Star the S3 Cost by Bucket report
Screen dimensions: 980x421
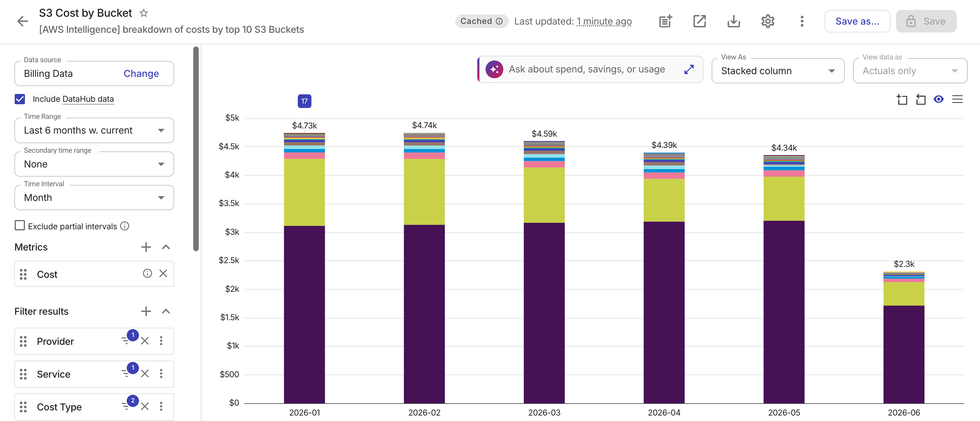[x=143, y=13]
